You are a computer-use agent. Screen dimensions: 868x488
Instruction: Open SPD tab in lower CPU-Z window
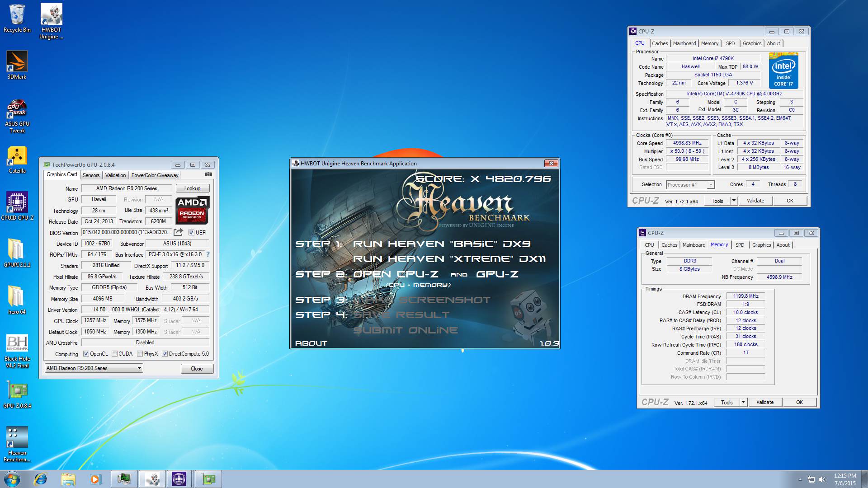pos(740,245)
